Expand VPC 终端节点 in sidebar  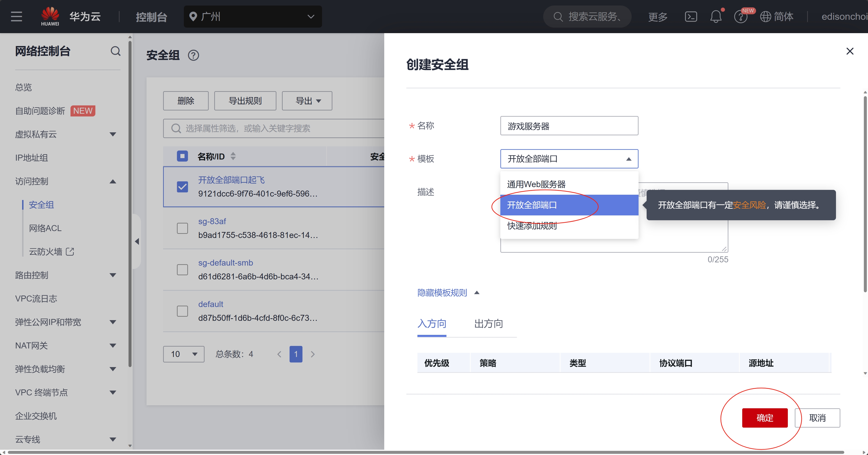pos(113,392)
